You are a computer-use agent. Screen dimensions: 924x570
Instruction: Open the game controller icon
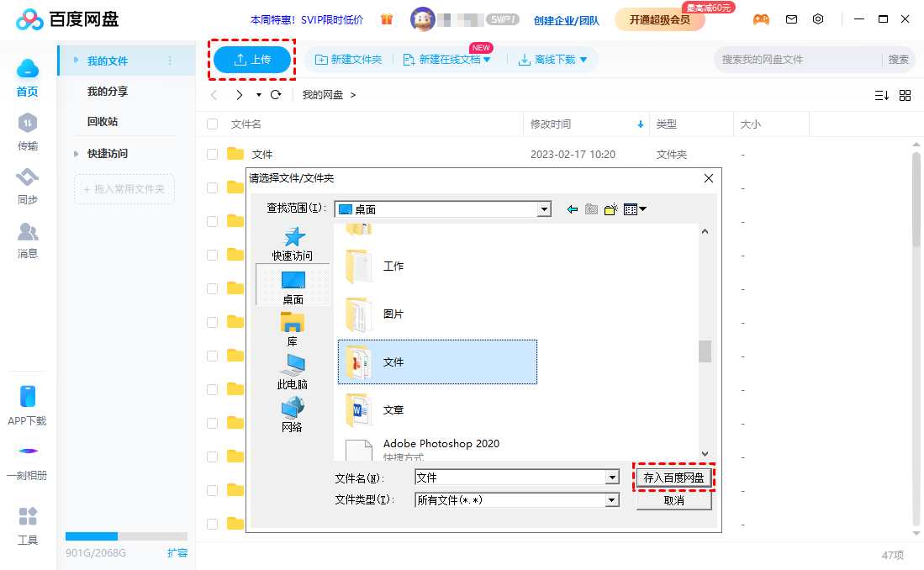761,19
